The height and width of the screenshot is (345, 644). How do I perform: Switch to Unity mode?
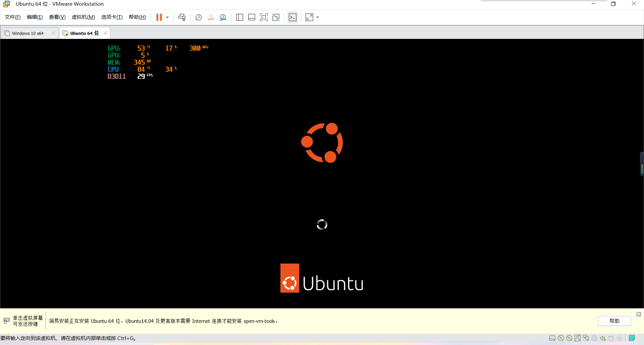(x=276, y=17)
